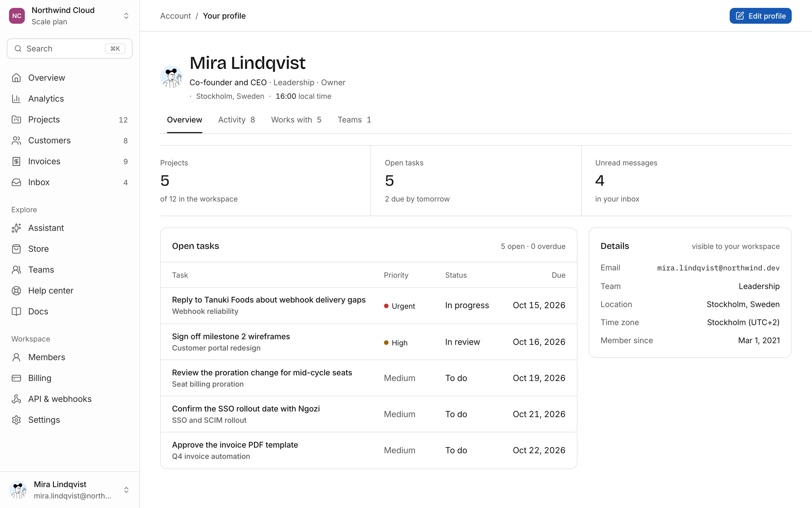Focus the Search field

[69, 49]
